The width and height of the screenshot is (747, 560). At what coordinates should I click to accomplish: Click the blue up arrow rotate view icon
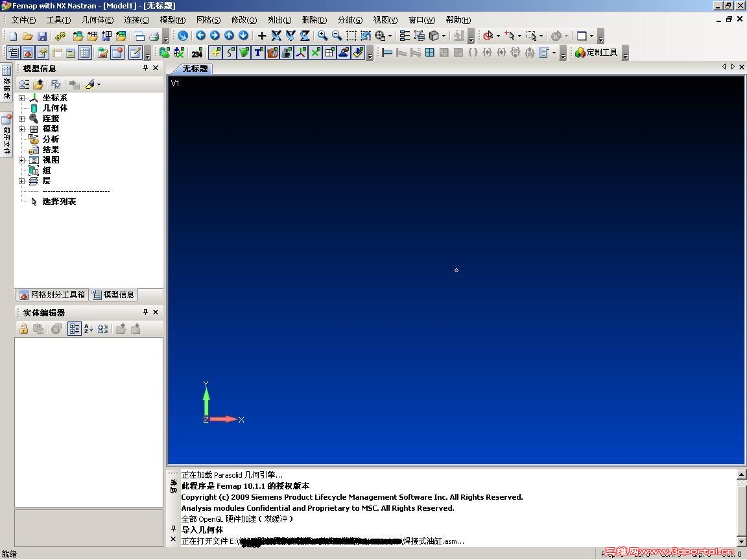coord(229,35)
